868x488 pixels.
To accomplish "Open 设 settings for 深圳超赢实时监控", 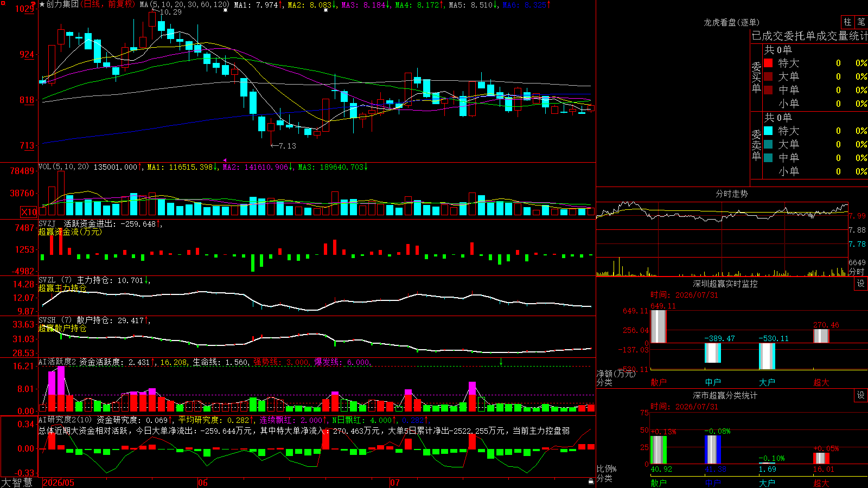I will point(861,284).
